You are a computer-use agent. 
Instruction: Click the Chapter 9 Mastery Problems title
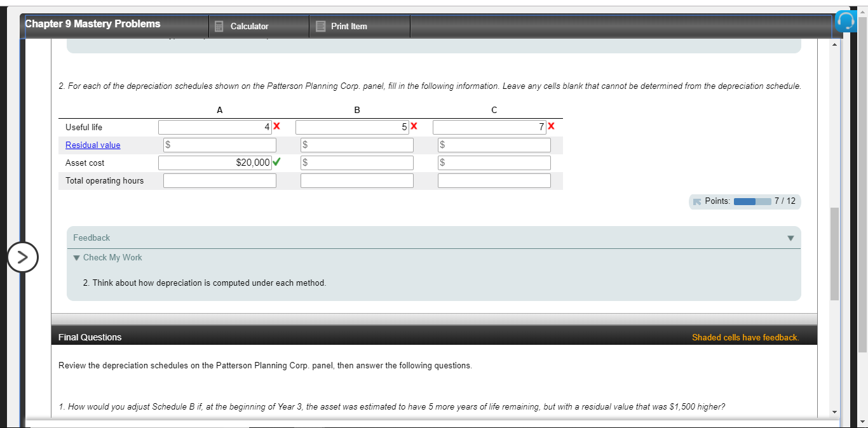(x=93, y=23)
